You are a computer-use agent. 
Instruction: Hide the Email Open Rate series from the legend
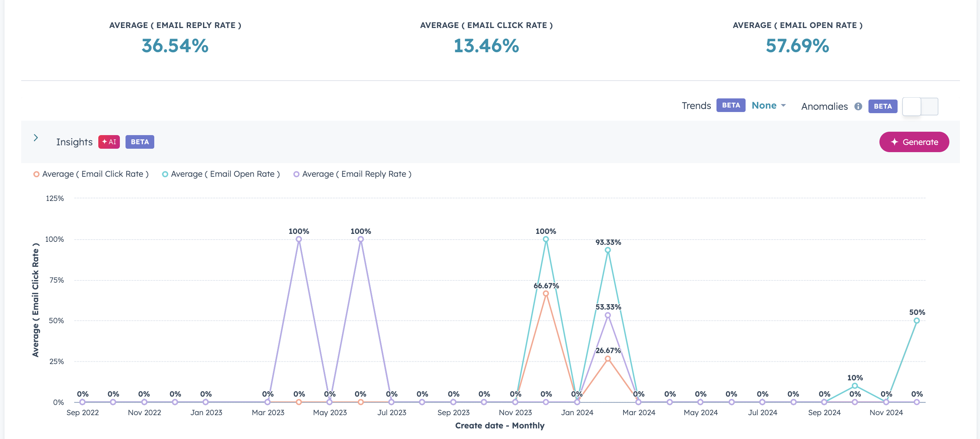(225, 174)
